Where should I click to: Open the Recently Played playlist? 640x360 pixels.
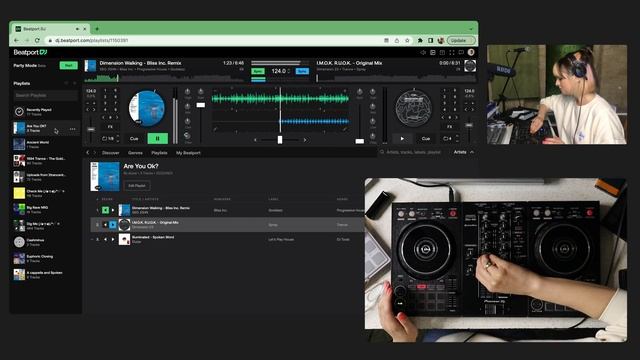tap(45, 111)
